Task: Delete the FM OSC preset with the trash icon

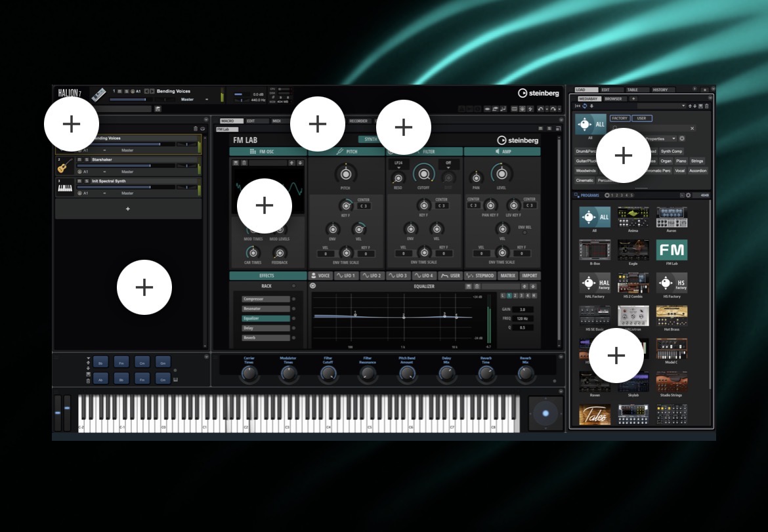Action: pyautogui.click(x=244, y=163)
